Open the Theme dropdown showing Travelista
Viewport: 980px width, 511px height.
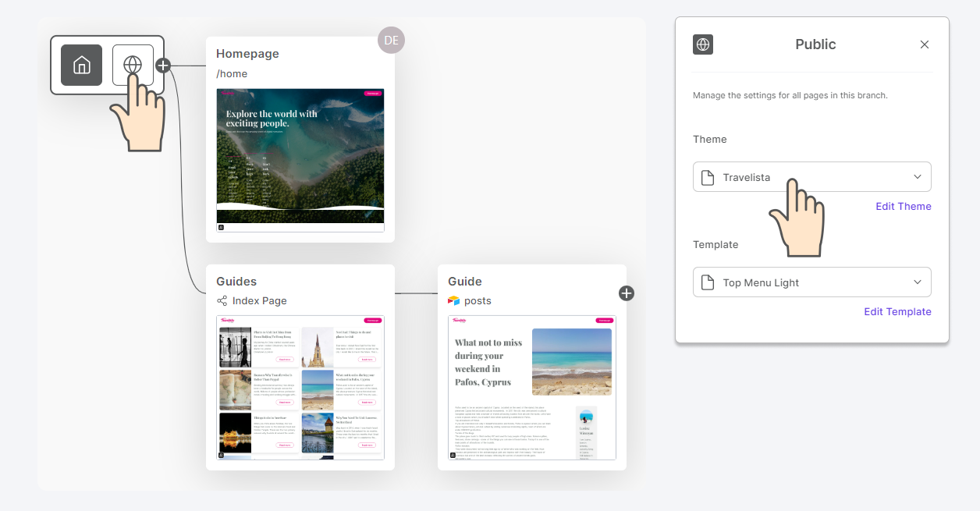[x=812, y=177]
